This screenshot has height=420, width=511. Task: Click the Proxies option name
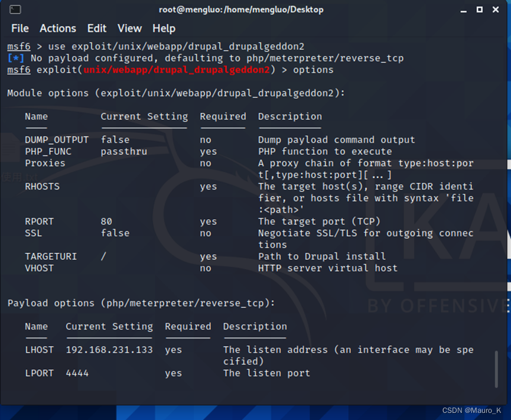coord(45,163)
